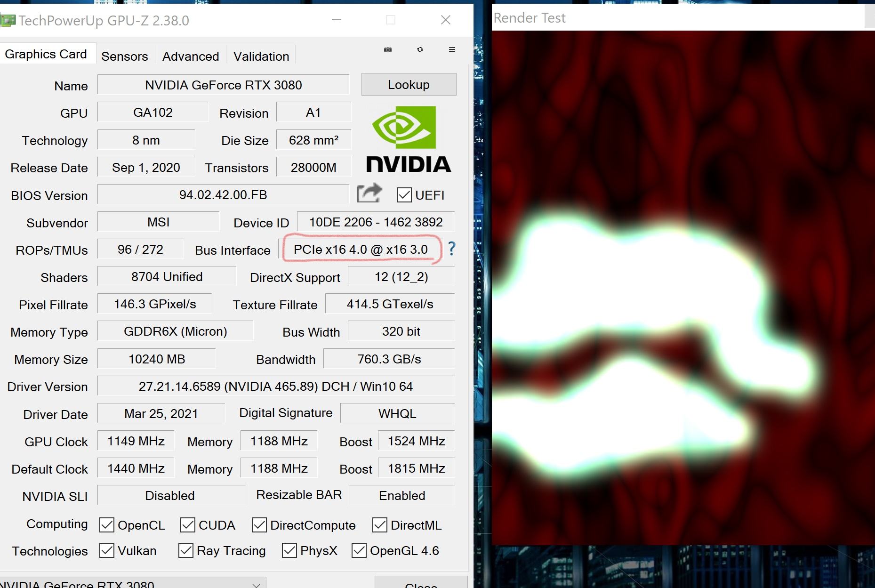Viewport: 875px width, 588px height.
Task: Click the ROPs/TMUs value 96 / 272
Action: coord(141,250)
